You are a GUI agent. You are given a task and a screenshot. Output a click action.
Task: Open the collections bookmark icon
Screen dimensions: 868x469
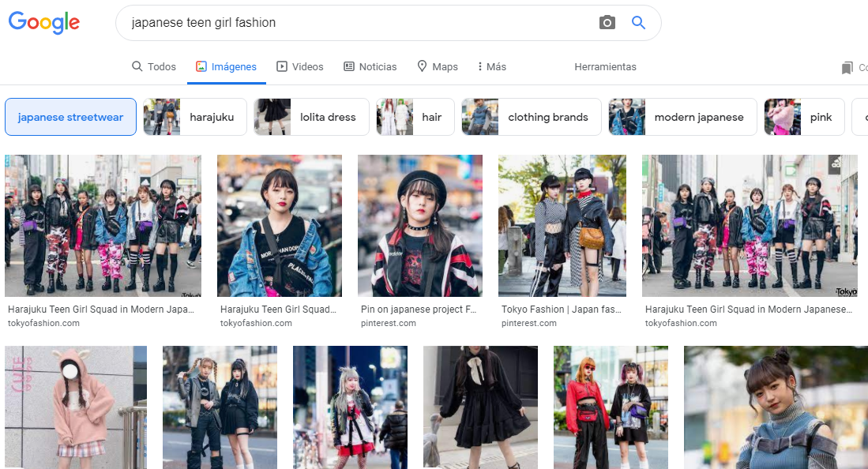(x=847, y=68)
